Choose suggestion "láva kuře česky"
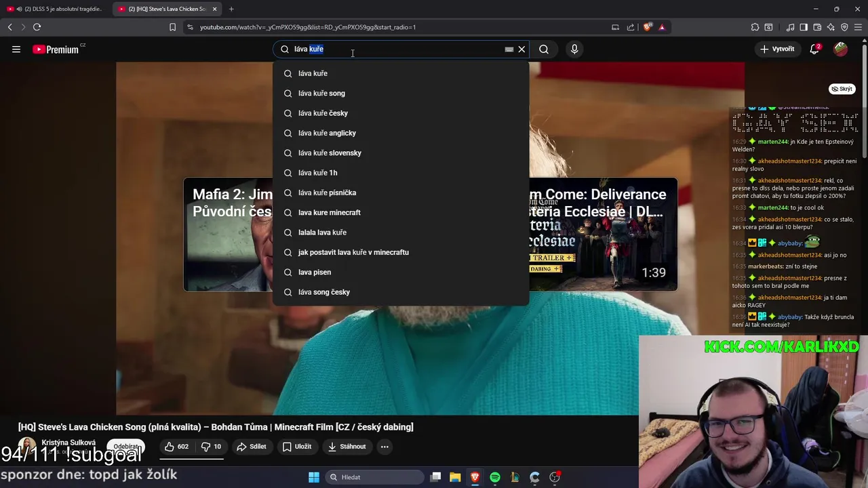Screen dimensions: 868x488 (x=401, y=113)
